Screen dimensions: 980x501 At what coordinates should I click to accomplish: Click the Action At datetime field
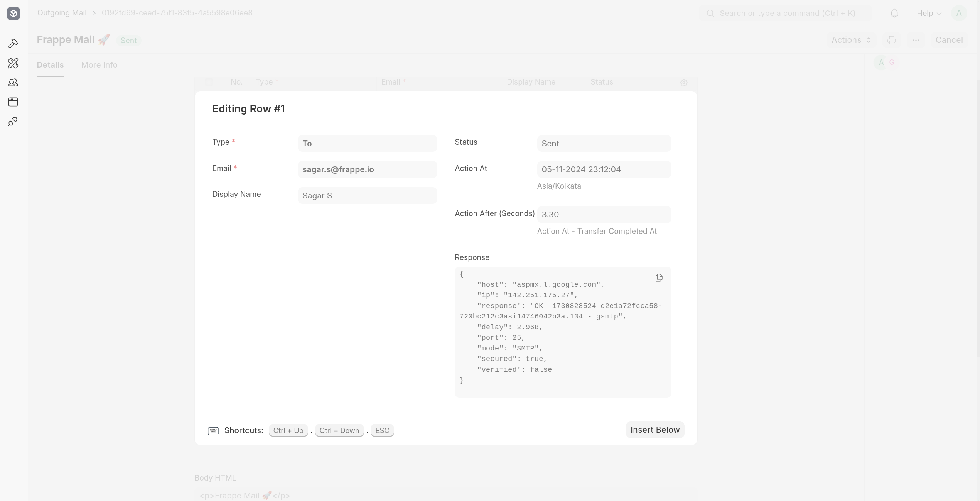point(604,169)
